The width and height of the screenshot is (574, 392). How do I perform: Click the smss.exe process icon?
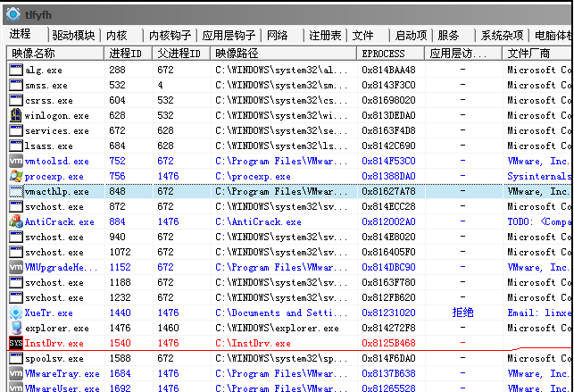coord(16,85)
